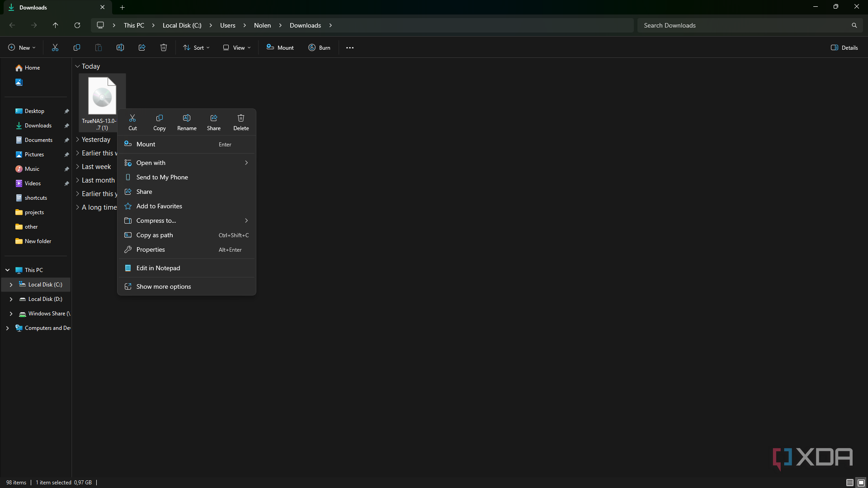Click search magnifier icon
The height and width of the screenshot is (488, 868).
854,25
